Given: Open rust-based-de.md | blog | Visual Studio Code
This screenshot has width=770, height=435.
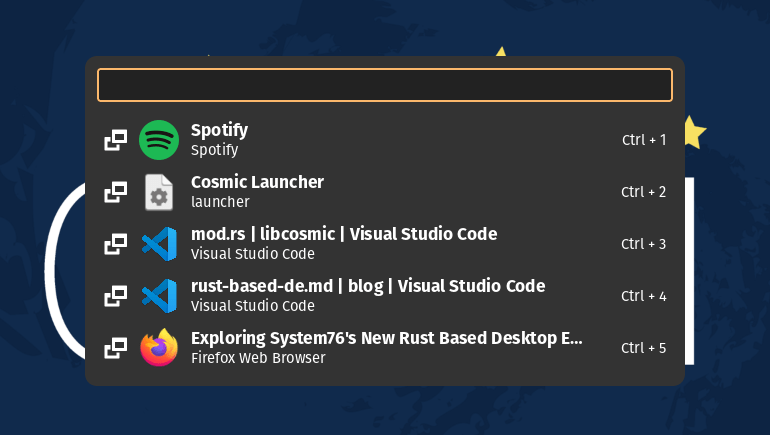Looking at the screenshot, I should click(x=367, y=286).
